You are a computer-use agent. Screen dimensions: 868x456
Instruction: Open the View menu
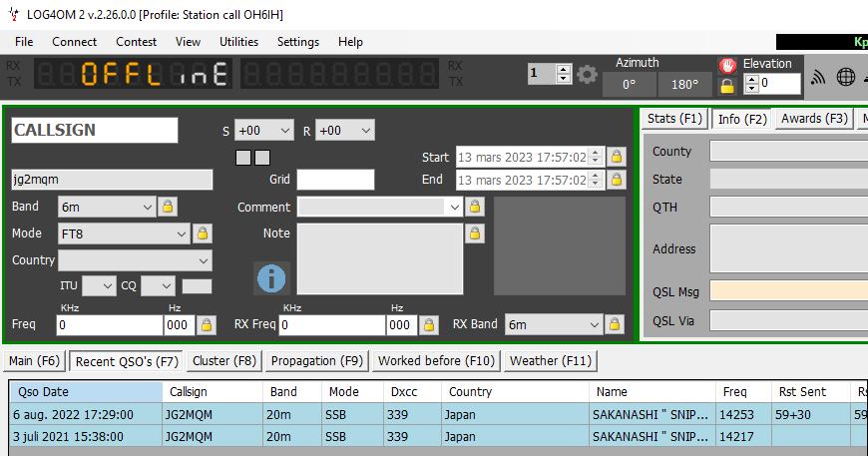pyautogui.click(x=188, y=42)
